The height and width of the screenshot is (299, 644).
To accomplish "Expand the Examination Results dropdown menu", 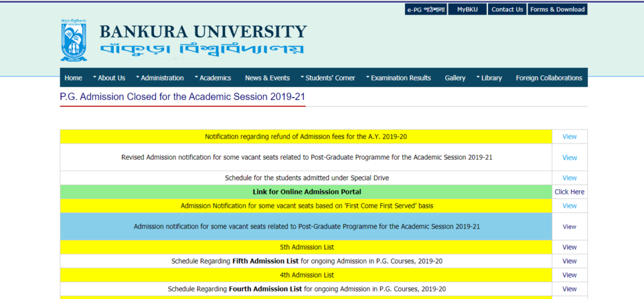I will [398, 77].
